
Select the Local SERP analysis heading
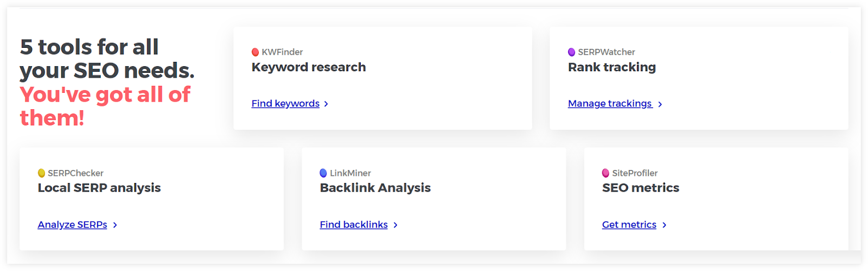click(x=99, y=188)
